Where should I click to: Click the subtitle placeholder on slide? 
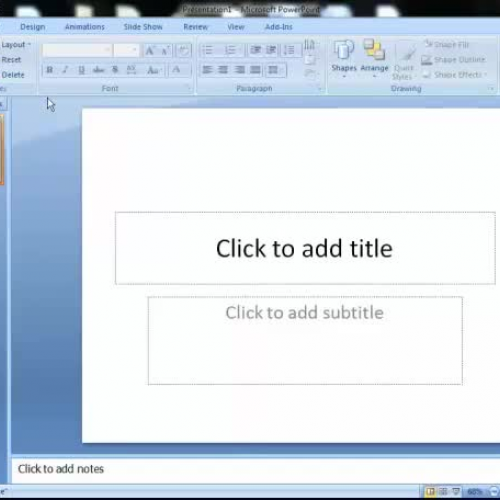tap(305, 340)
